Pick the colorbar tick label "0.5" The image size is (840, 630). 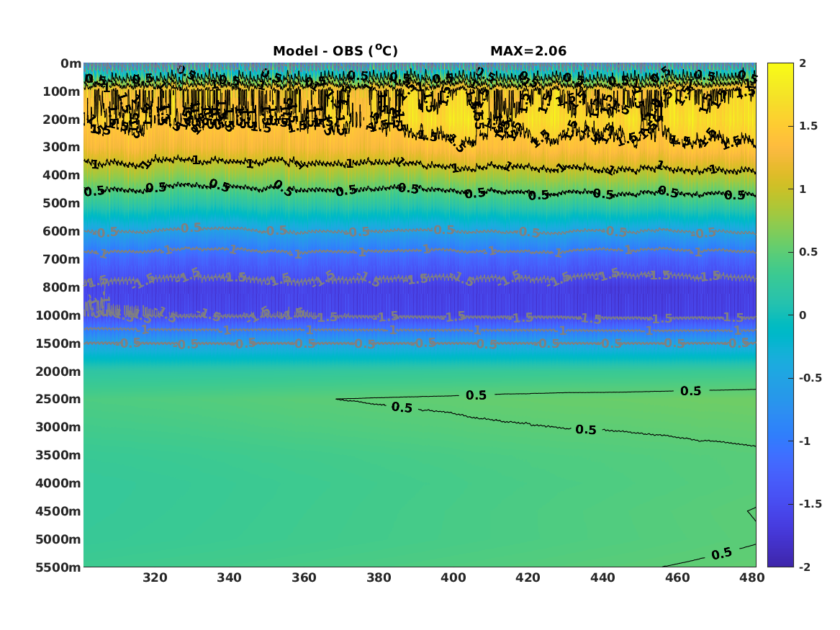pyautogui.click(x=808, y=252)
